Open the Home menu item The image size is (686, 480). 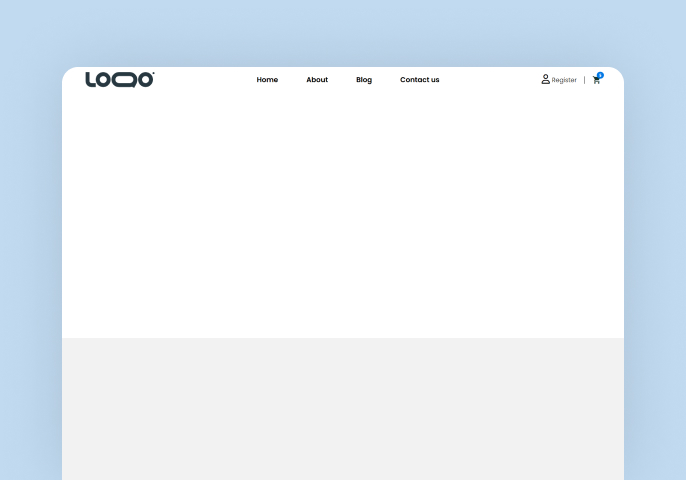(x=267, y=80)
